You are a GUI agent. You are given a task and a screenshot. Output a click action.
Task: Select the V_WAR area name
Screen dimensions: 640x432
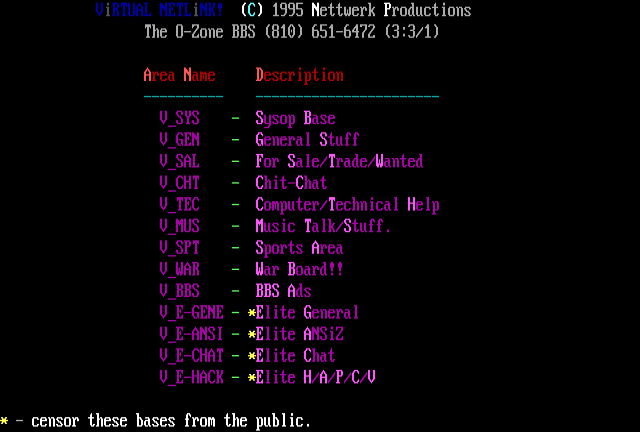pyautogui.click(x=180, y=270)
